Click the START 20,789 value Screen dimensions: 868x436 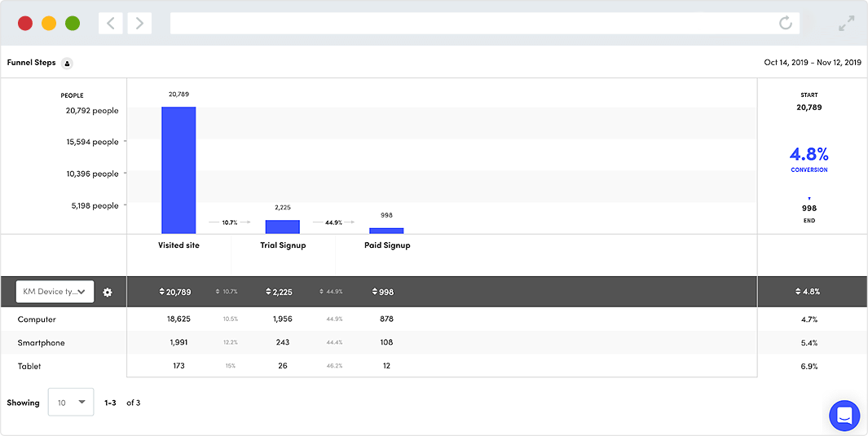click(x=809, y=108)
